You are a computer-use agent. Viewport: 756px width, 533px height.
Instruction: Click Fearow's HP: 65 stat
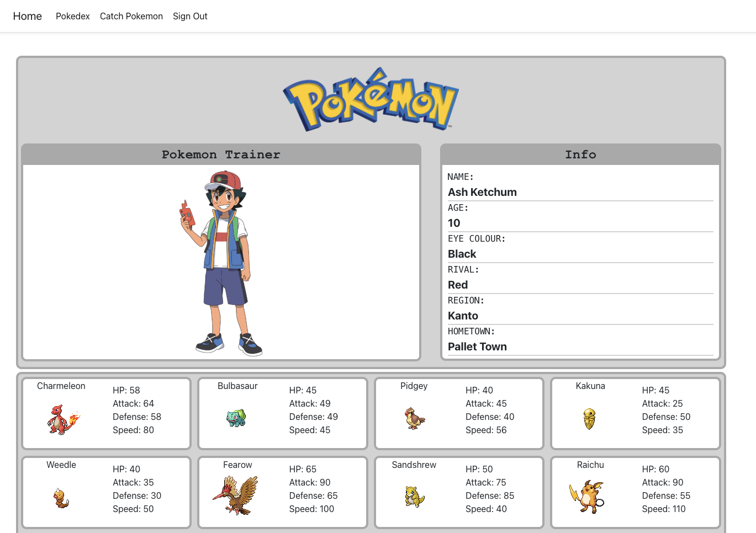[303, 469]
